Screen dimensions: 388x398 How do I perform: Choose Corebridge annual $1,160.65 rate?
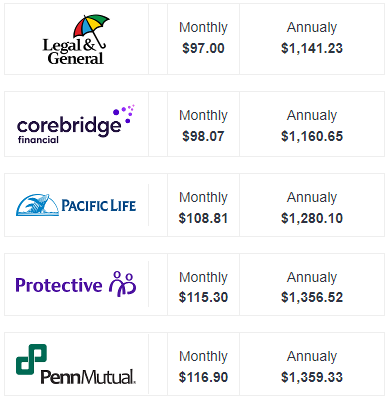tap(312, 136)
